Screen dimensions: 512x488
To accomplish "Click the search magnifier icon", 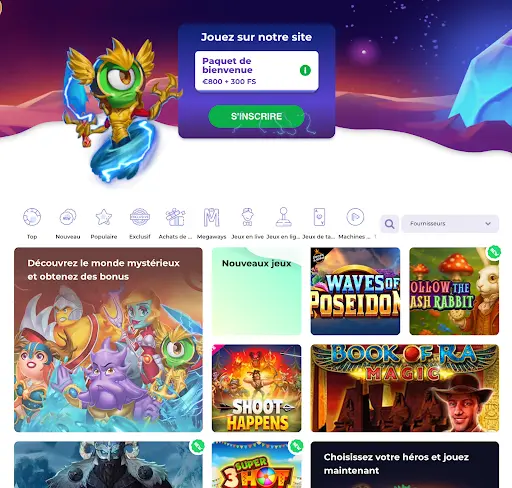I will pyautogui.click(x=389, y=224).
